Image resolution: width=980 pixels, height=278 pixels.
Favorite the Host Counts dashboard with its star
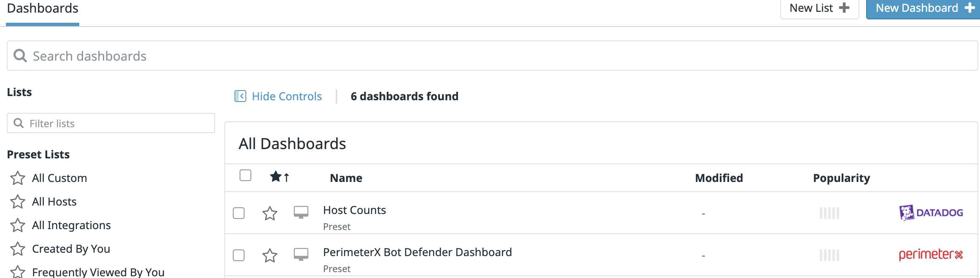(x=270, y=213)
